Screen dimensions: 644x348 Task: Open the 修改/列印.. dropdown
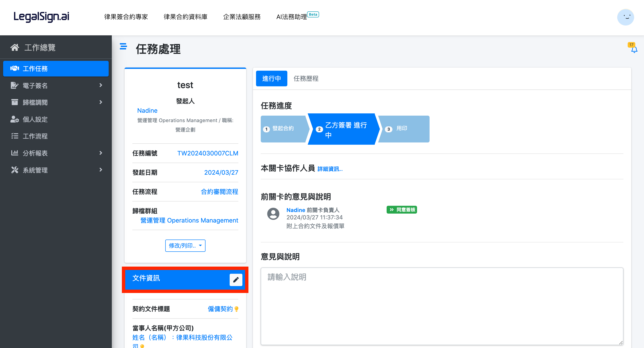[x=185, y=245]
